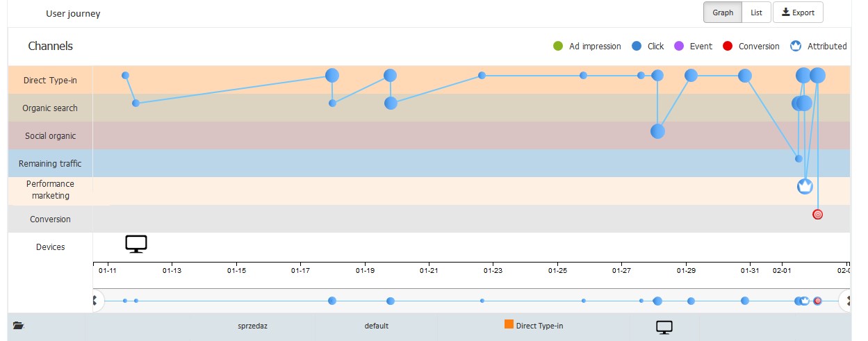Click the Export button
Viewport: 868px width, 341px height.
[798, 13]
